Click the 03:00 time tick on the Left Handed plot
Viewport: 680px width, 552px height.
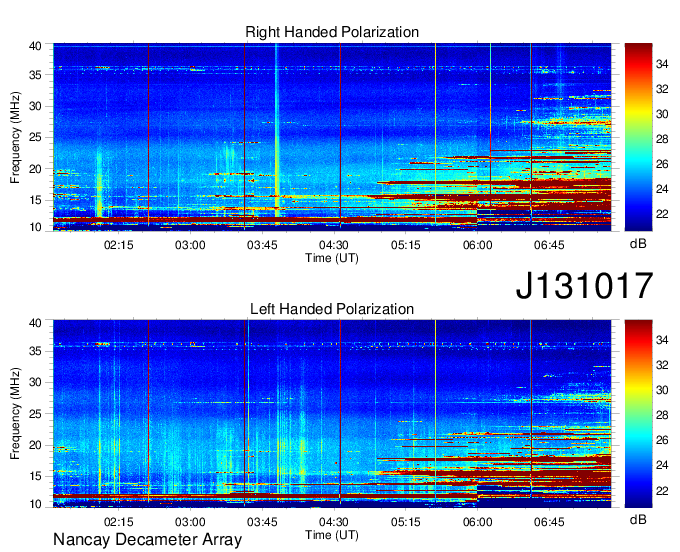click(x=190, y=522)
